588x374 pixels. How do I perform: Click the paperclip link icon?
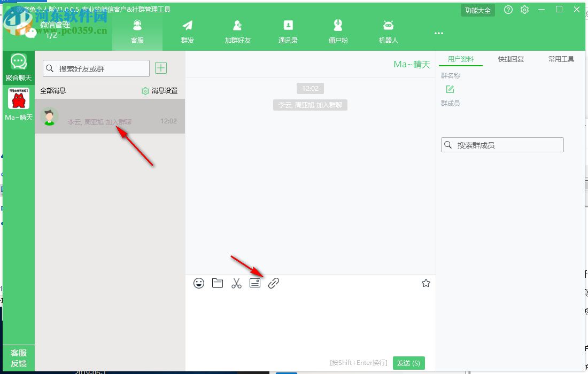click(x=274, y=283)
